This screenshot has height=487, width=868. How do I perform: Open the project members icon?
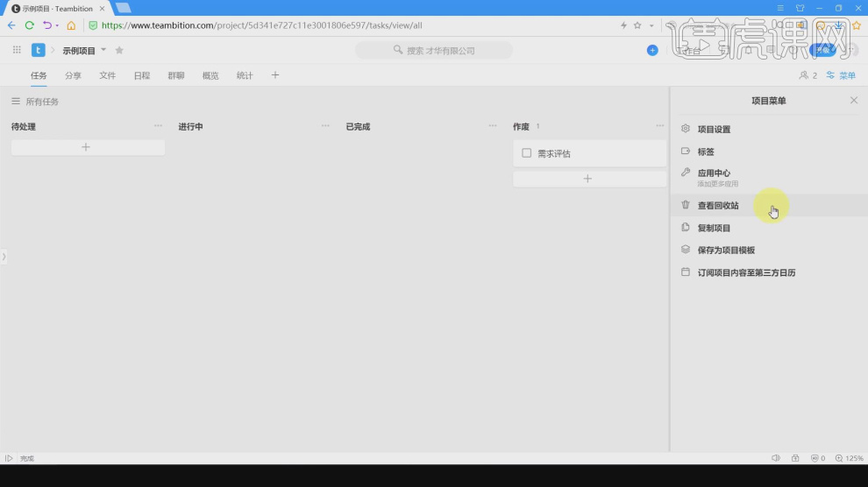[808, 75]
